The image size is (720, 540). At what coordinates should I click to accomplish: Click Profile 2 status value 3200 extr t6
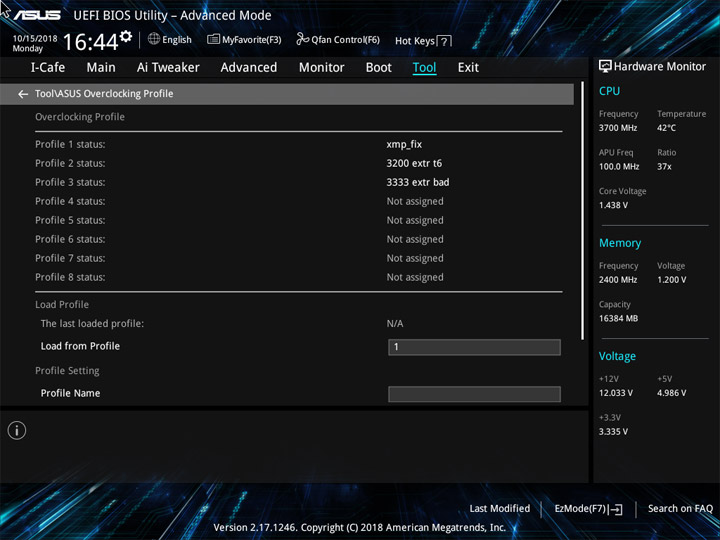click(x=414, y=163)
